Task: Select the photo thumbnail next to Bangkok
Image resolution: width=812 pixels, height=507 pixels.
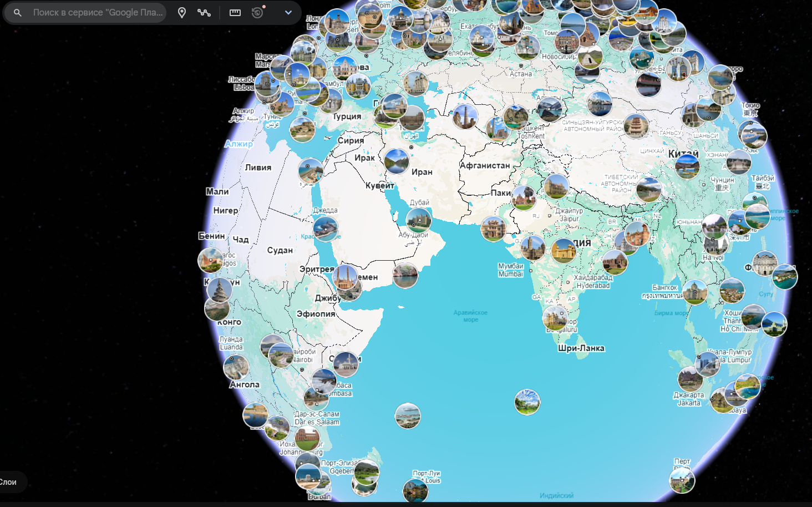Action: (x=694, y=292)
